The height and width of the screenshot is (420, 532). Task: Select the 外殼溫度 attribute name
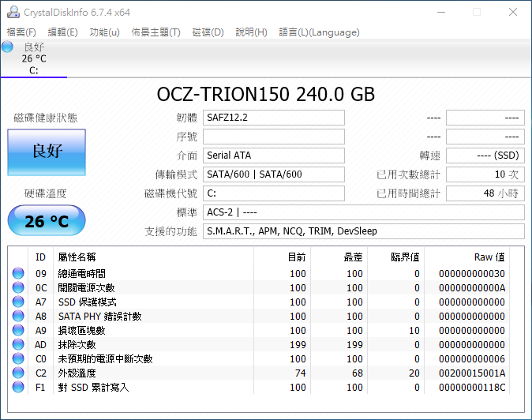[x=77, y=373]
